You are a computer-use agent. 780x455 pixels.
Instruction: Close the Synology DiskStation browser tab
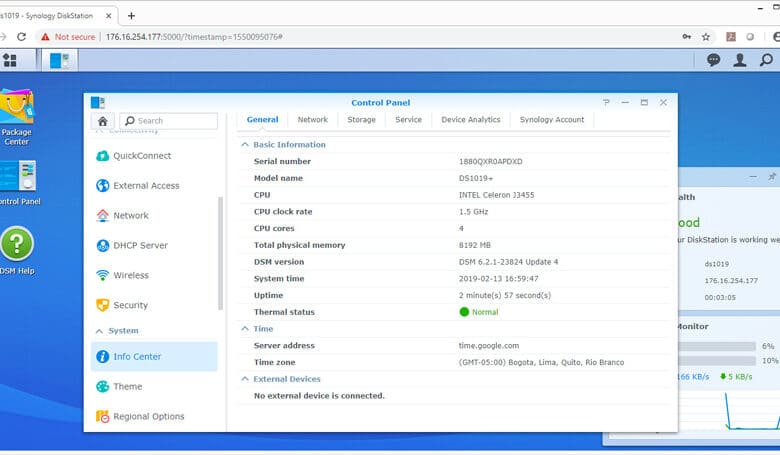pyautogui.click(x=108, y=16)
